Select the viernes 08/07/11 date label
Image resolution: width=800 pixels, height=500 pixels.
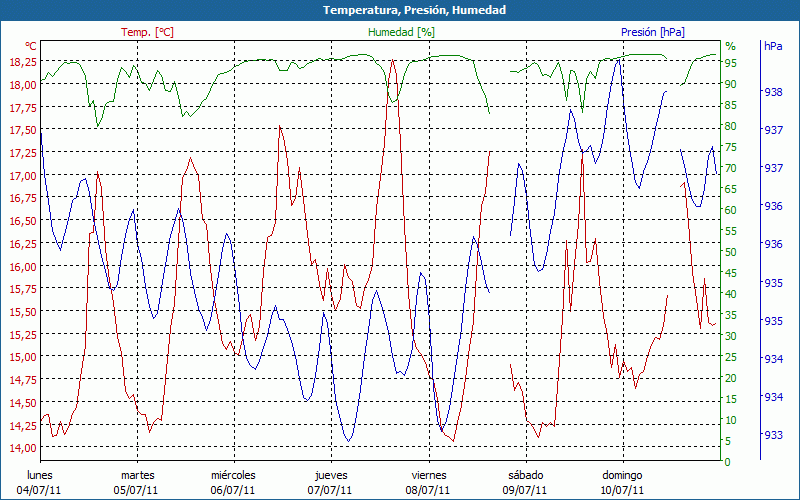click(428, 482)
